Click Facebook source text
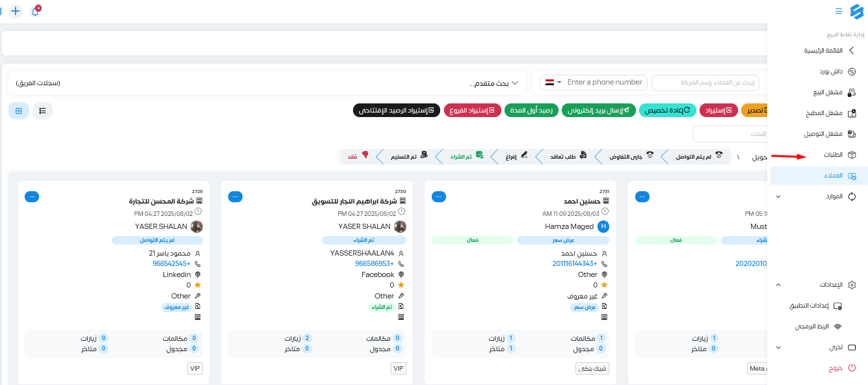Screen dimensions: 868x385 coord(378,274)
